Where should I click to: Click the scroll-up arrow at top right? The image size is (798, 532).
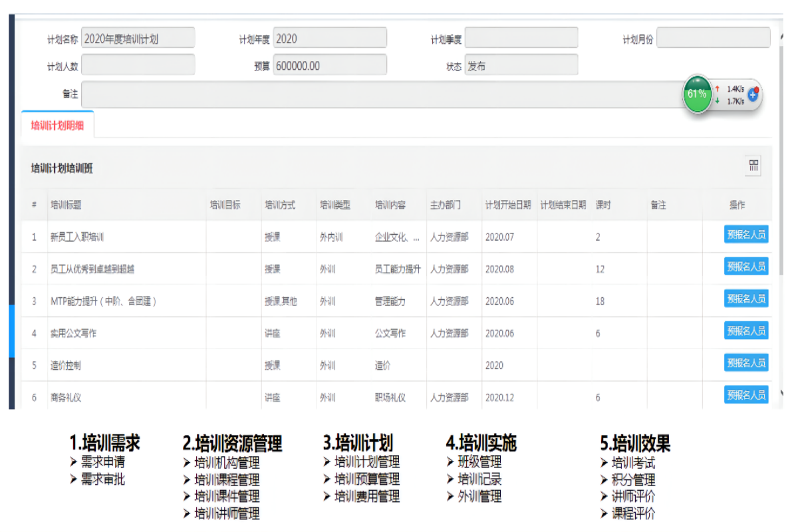click(781, 37)
